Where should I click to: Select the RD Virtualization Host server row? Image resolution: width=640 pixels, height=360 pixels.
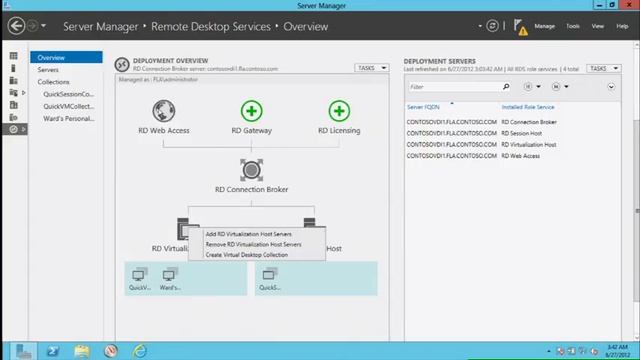click(x=513, y=144)
